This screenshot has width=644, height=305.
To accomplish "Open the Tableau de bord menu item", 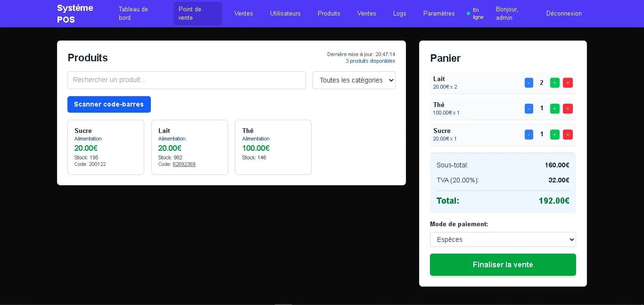I will tap(133, 14).
